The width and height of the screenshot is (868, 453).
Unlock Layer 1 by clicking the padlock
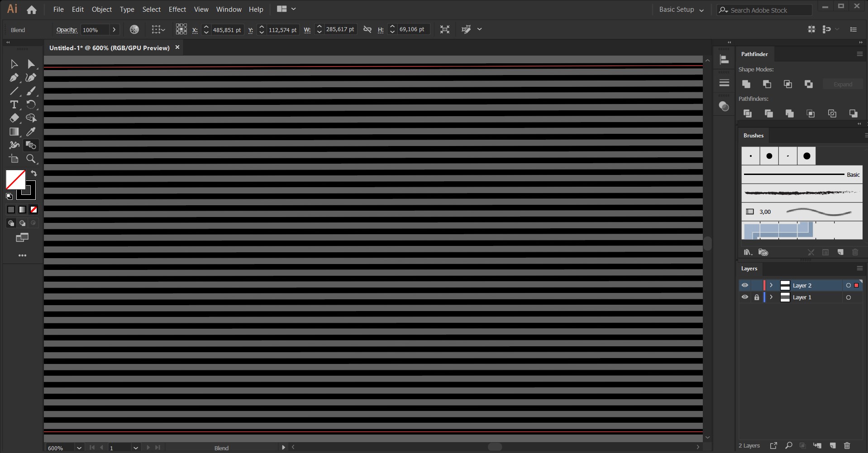(x=757, y=297)
